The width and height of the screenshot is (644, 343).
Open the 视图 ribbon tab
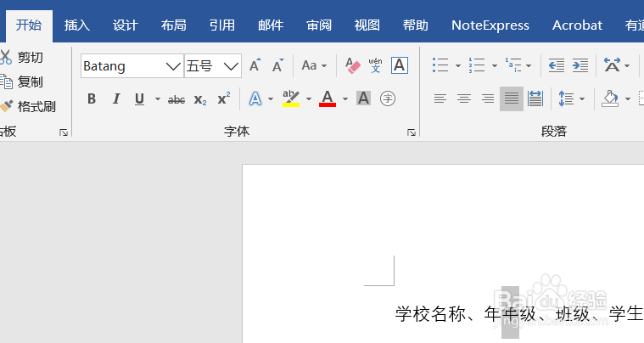coord(367,25)
